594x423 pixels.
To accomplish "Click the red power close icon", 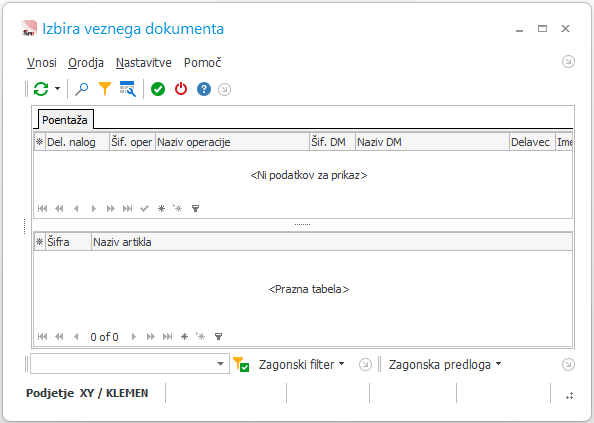I will tap(181, 89).
